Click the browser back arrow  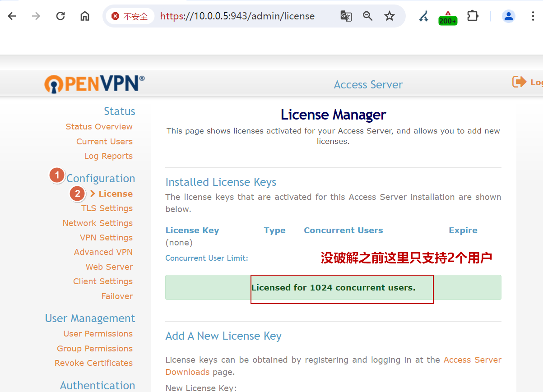pyautogui.click(x=12, y=16)
